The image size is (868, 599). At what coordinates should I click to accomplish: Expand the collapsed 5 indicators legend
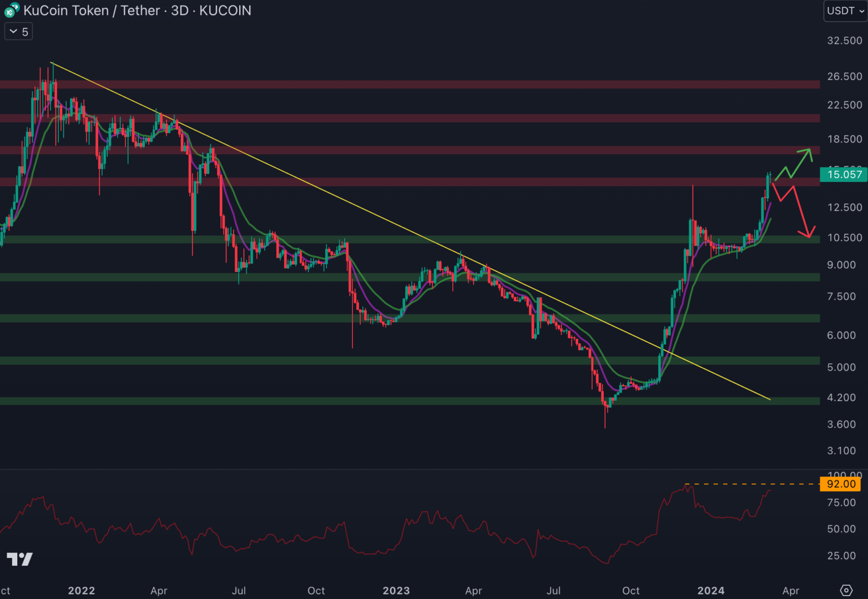point(18,32)
